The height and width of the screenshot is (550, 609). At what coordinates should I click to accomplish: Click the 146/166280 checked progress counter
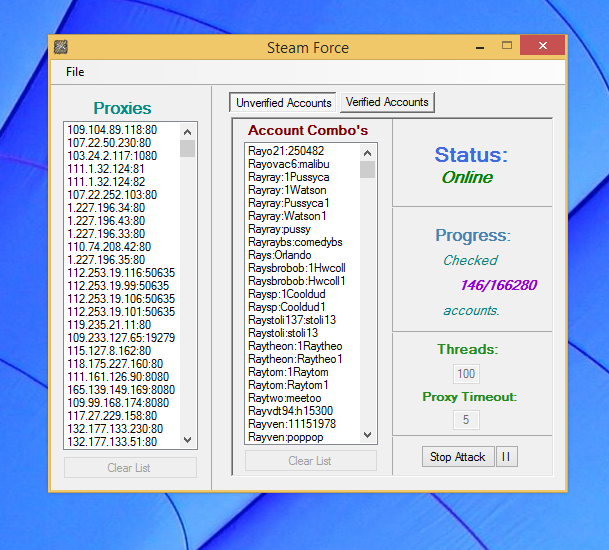click(x=499, y=285)
